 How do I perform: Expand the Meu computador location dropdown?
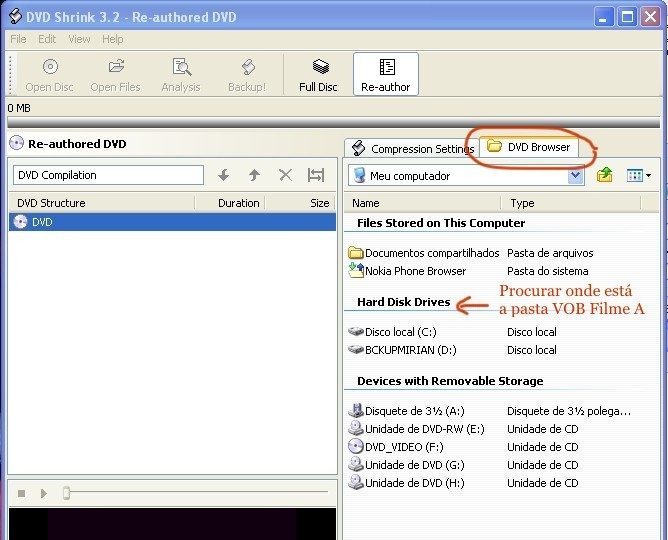coord(575,175)
